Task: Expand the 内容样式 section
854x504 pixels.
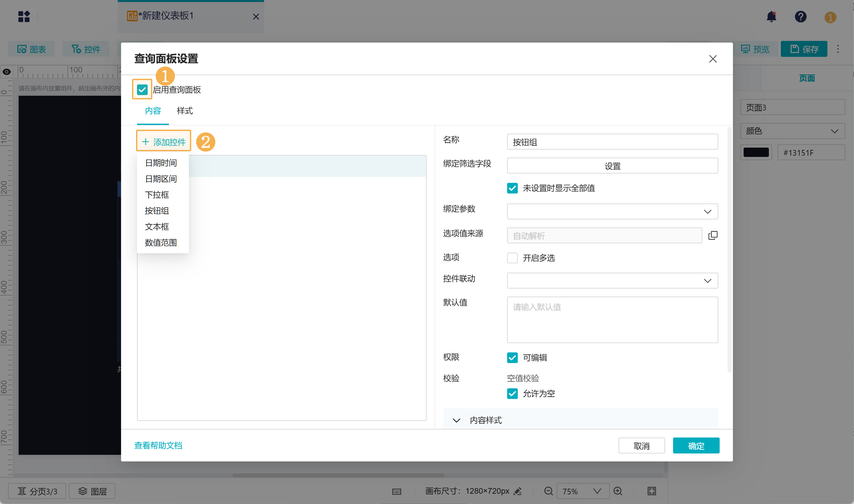Action: pyautogui.click(x=457, y=421)
